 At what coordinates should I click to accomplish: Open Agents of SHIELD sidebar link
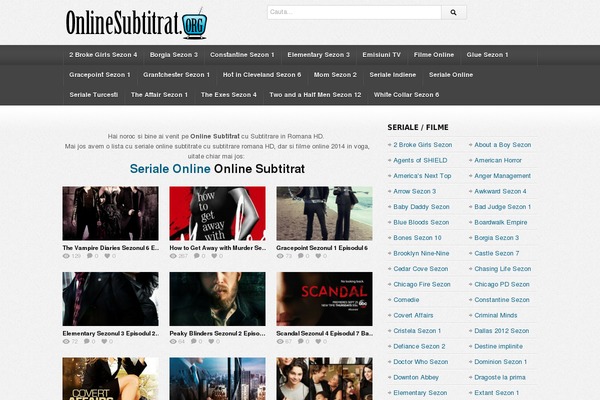pos(420,160)
